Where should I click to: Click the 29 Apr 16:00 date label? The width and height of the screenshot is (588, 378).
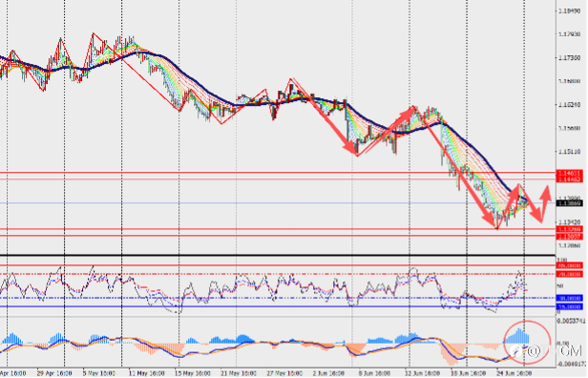54,373
